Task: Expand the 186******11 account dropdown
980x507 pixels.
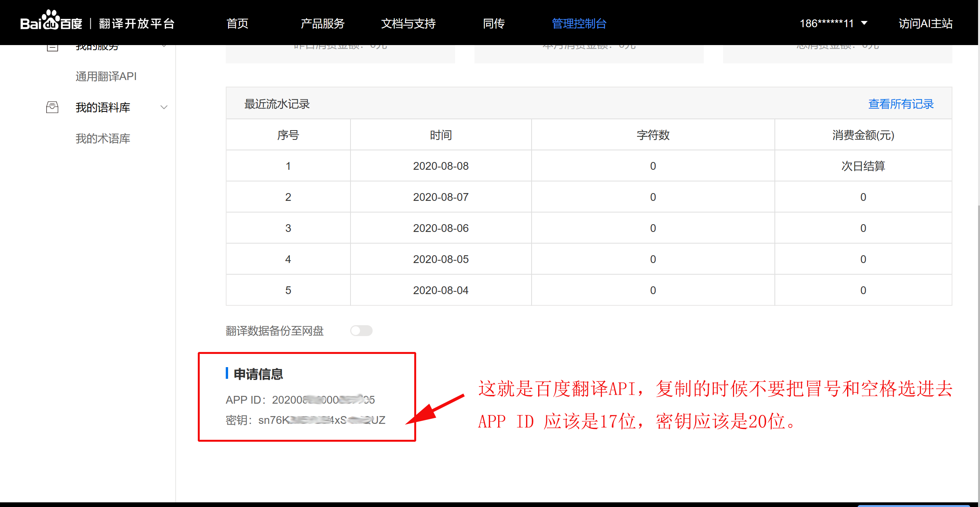Action: [x=833, y=23]
